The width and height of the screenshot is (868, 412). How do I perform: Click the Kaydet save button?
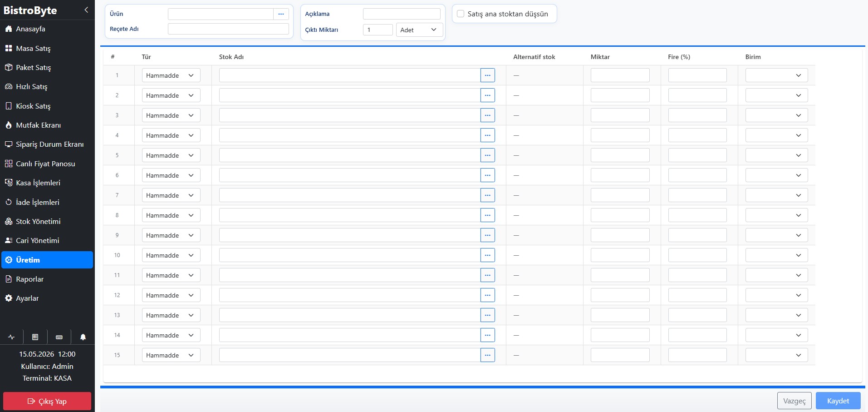point(838,401)
